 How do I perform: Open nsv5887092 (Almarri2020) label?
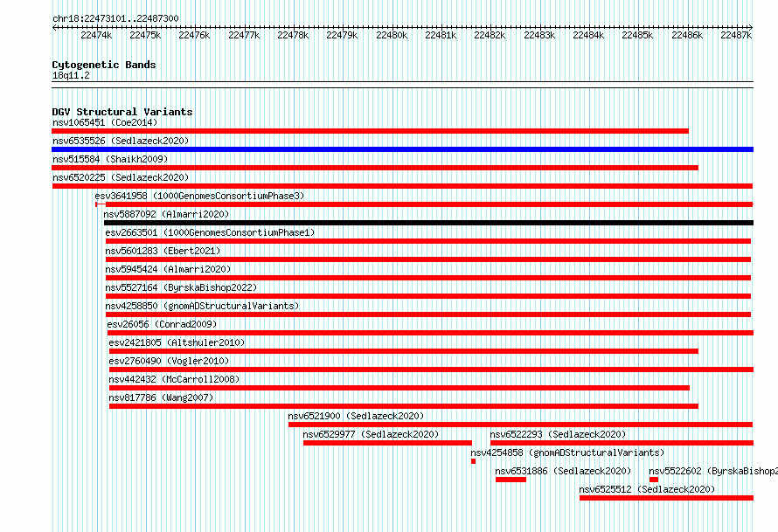(166, 214)
